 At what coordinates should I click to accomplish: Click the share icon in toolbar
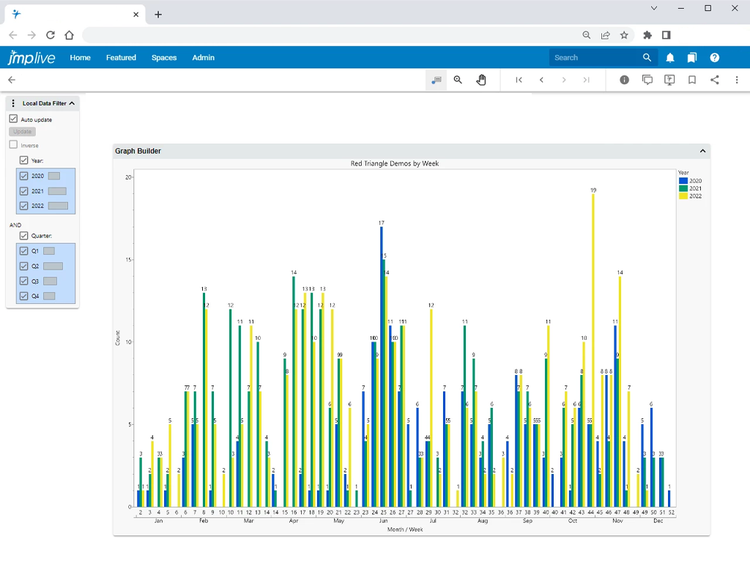coord(715,80)
